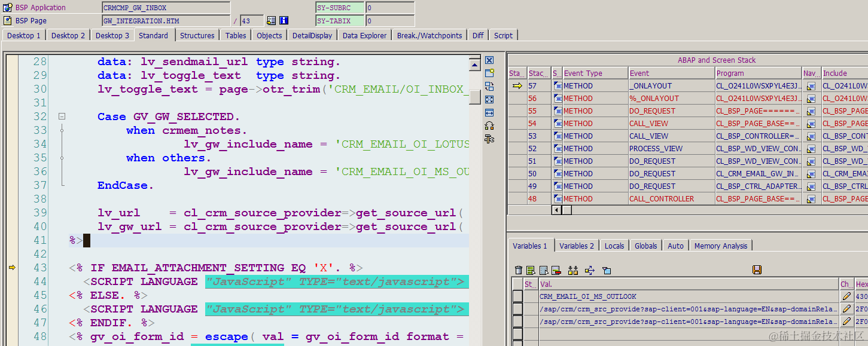Open the Script tab
Viewport: 868px width, 346px height.
coord(503,35)
